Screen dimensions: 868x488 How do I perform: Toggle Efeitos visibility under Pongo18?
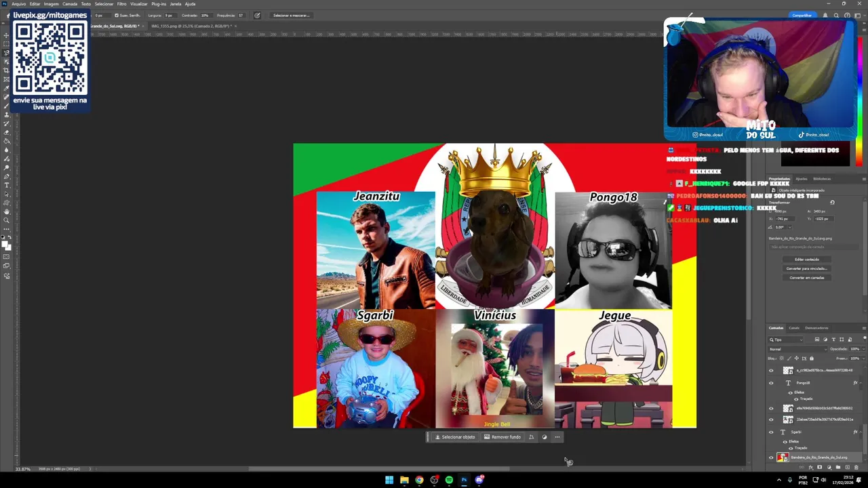(x=791, y=392)
